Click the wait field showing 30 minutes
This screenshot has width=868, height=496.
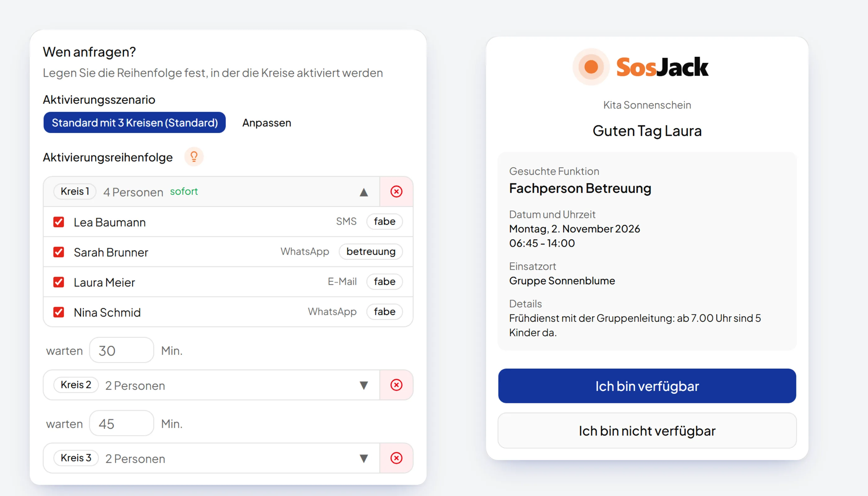pyautogui.click(x=122, y=350)
